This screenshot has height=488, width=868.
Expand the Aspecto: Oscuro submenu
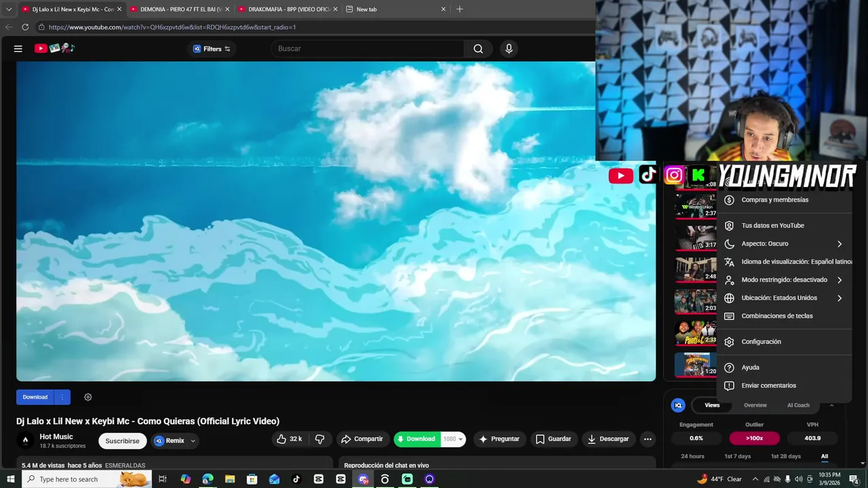785,244
